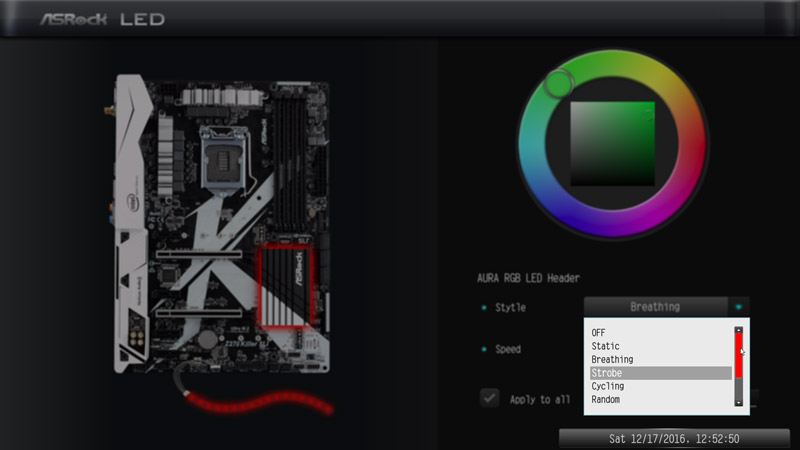The width and height of the screenshot is (800, 450).
Task: Click the date and time display
Action: pos(674,439)
